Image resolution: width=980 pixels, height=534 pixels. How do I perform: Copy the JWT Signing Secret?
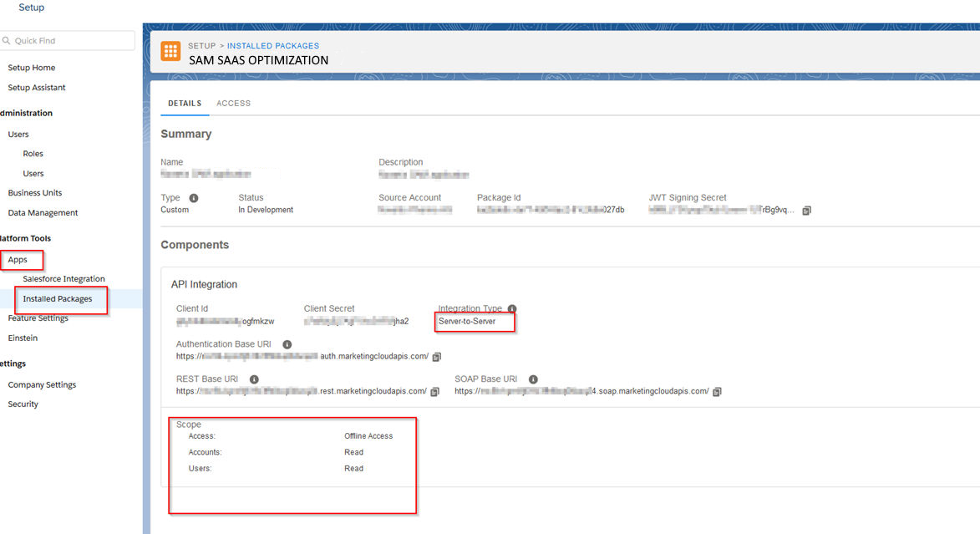806,211
